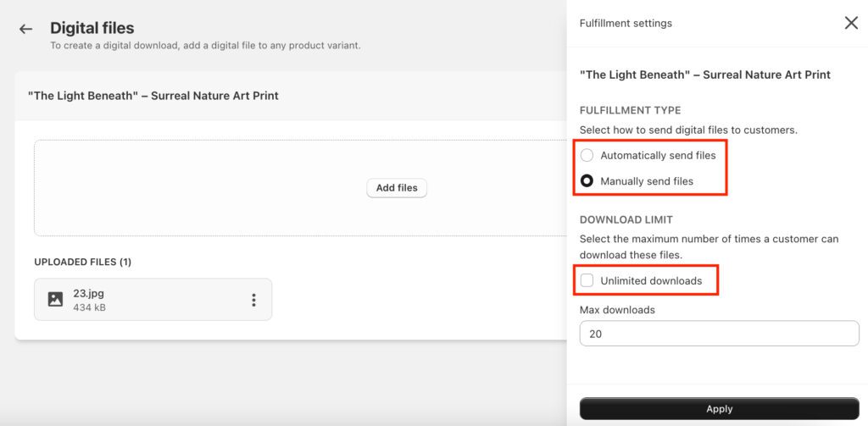This screenshot has height=426, width=868.
Task: Close the Fulfillment settings panel
Action: point(851,23)
